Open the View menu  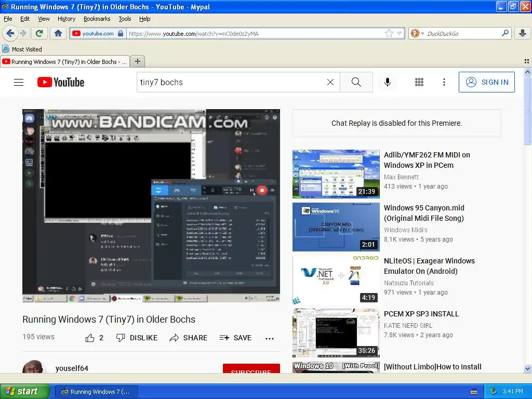click(44, 19)
